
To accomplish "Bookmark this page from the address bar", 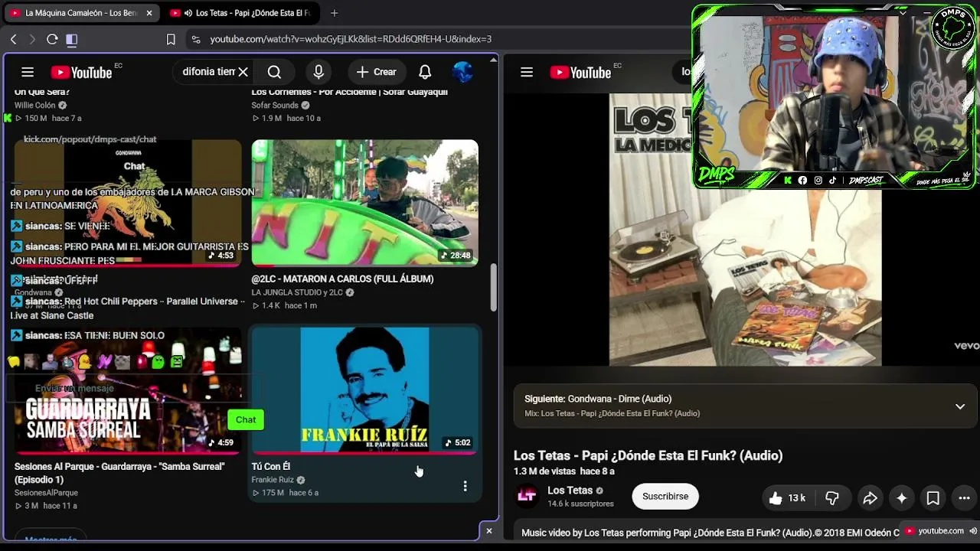I will coord(171,39).
